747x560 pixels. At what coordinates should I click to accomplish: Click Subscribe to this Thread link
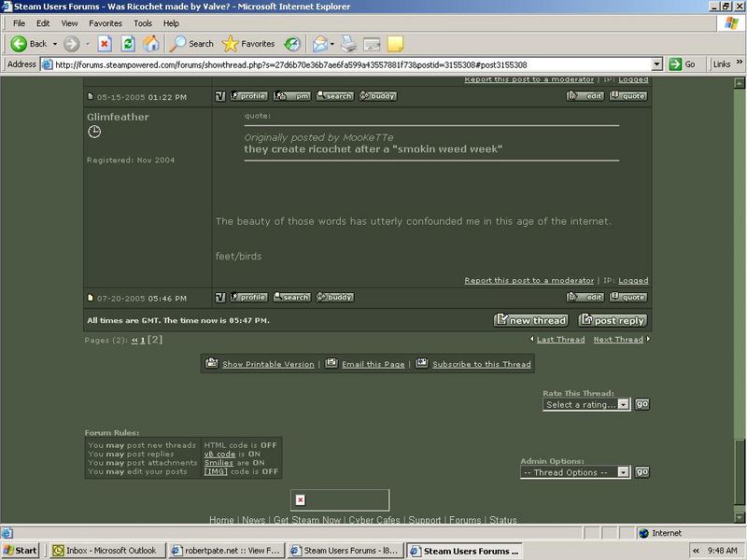coord(481,364)
